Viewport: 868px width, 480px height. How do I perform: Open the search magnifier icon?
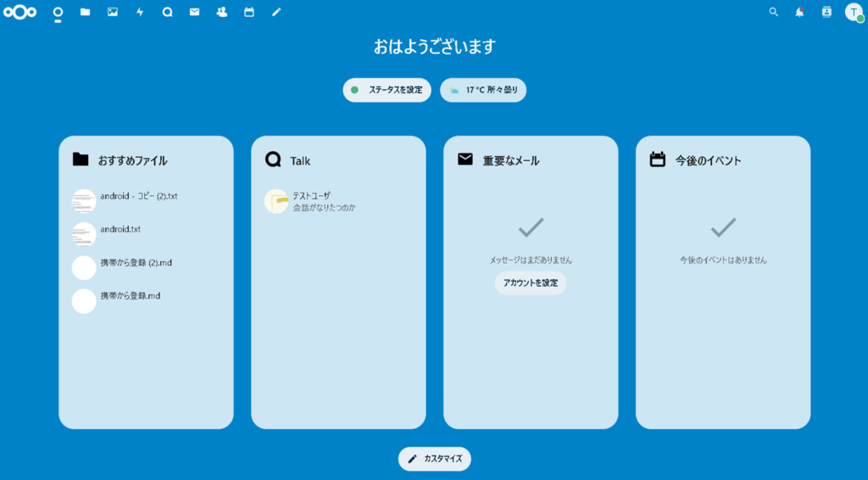pyautogui.click(x=773, y=12)
